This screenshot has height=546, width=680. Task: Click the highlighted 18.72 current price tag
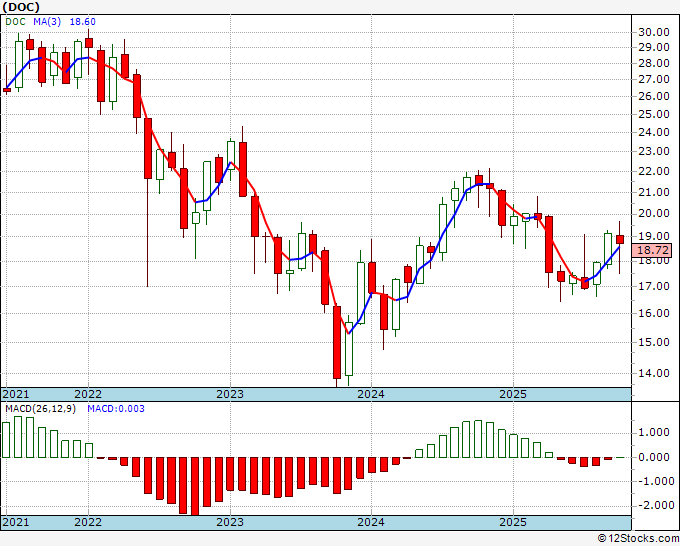click(652, 250)
